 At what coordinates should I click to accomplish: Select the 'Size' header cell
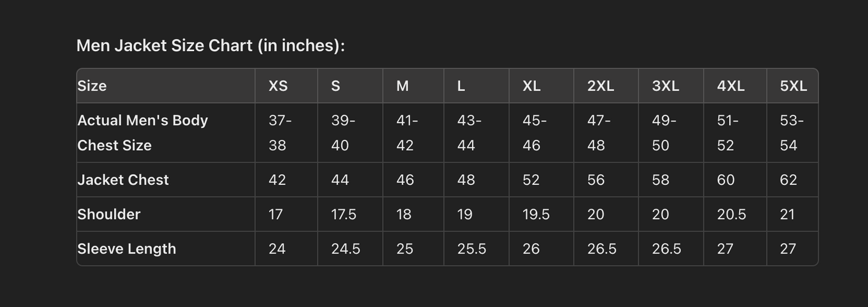tap(92, 86)
